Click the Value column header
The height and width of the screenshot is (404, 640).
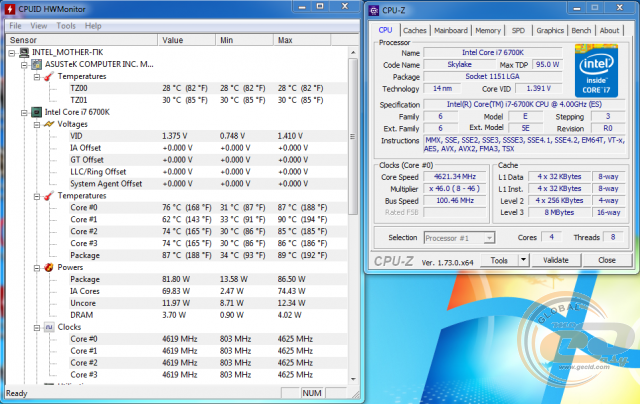pyautogui.click(x=187, y=40)
